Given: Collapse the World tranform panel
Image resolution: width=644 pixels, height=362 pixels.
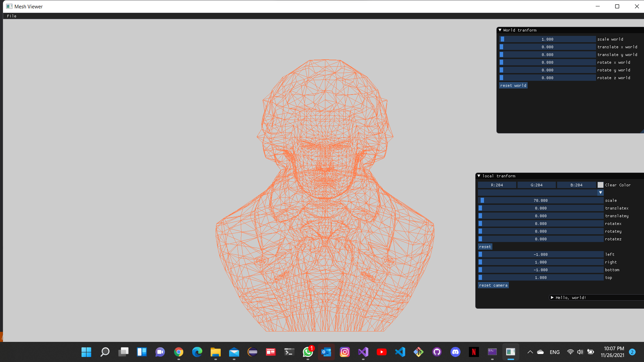Looking at the screenshot, I should pos(500,30).
